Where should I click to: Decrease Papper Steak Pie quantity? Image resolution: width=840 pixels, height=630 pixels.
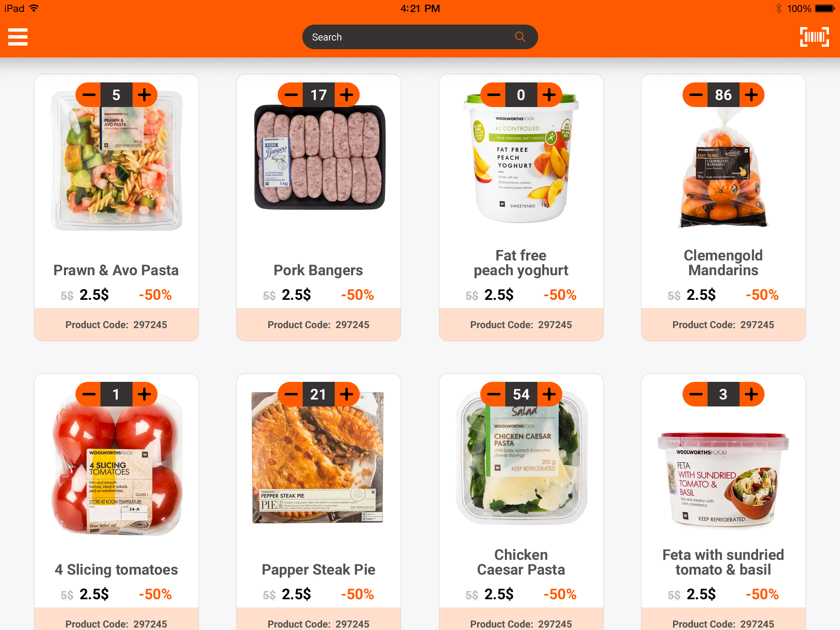[x=291, y=394]
